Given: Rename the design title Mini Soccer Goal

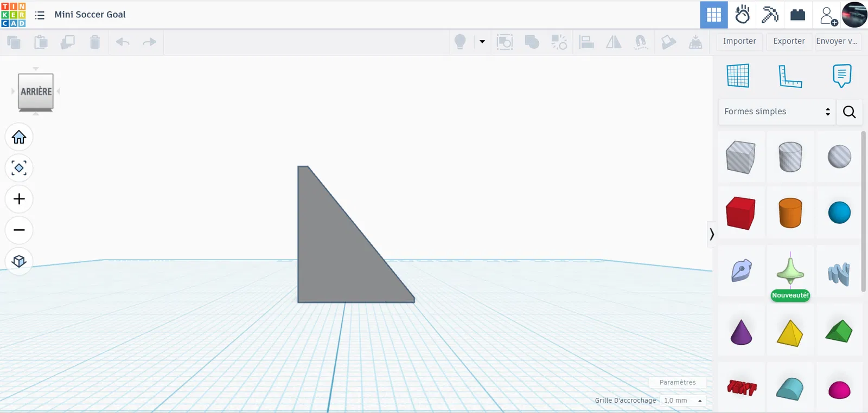Looking at the screenshot, I should pyautogui.click(x=90, y=15).
